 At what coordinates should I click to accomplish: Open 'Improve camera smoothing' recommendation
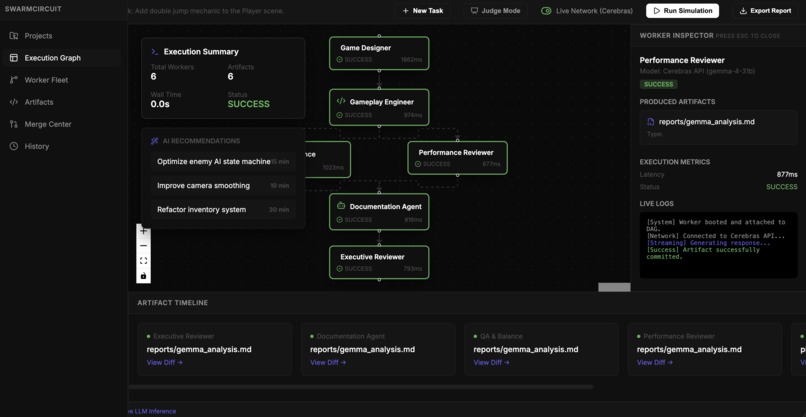coord(223,186)
